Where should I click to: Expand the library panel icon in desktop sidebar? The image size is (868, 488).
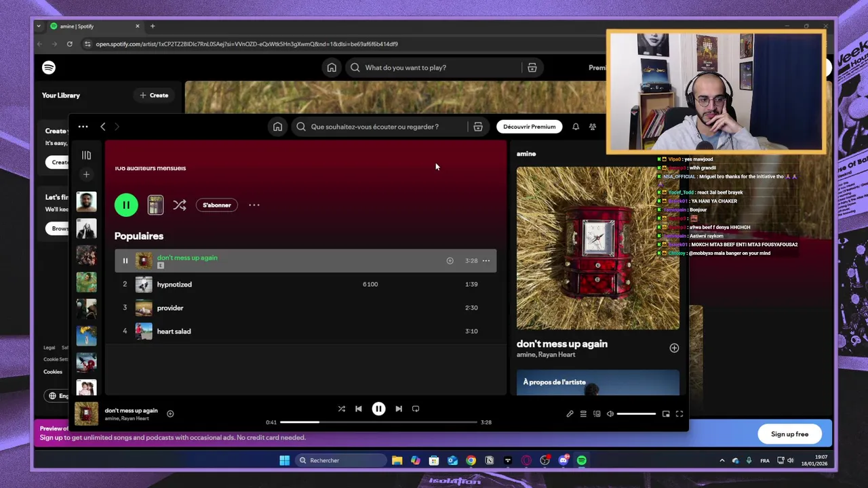pos(86,155)
